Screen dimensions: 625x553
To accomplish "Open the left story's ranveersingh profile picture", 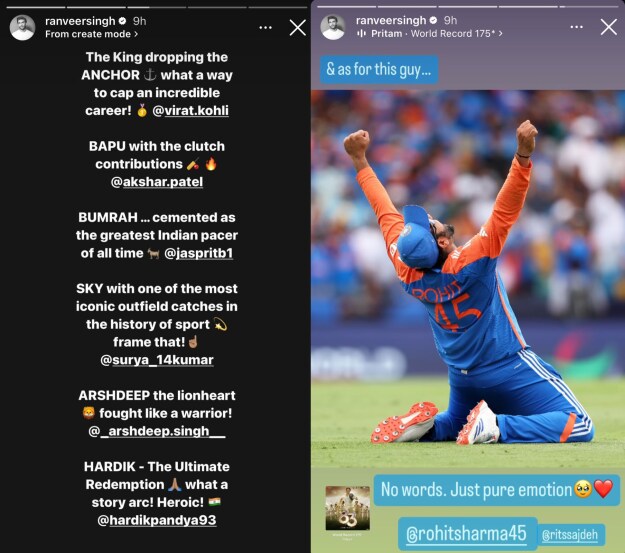I will (22, 28).
